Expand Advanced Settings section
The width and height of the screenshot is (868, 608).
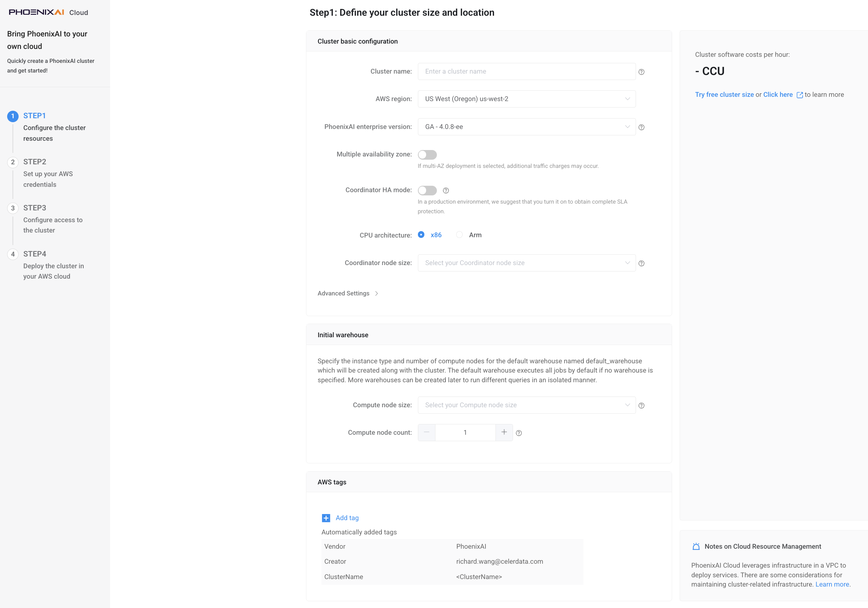pos(348,293)
